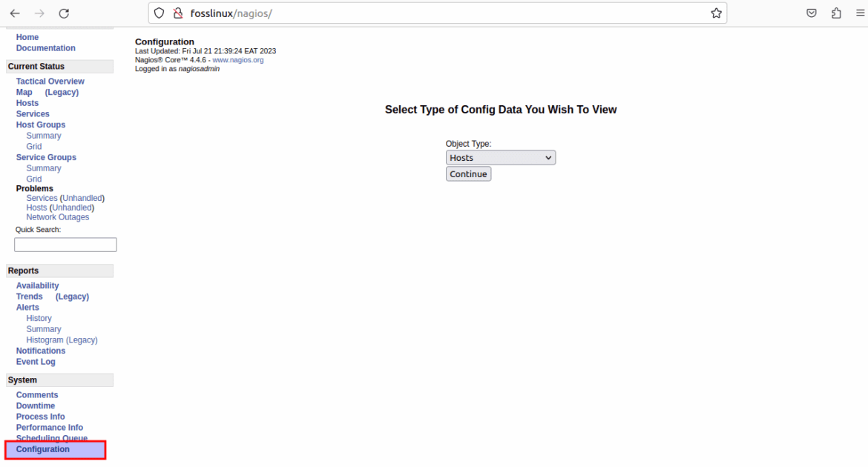
Task: Click the browser forward arrow
Action: coord(39,13)
